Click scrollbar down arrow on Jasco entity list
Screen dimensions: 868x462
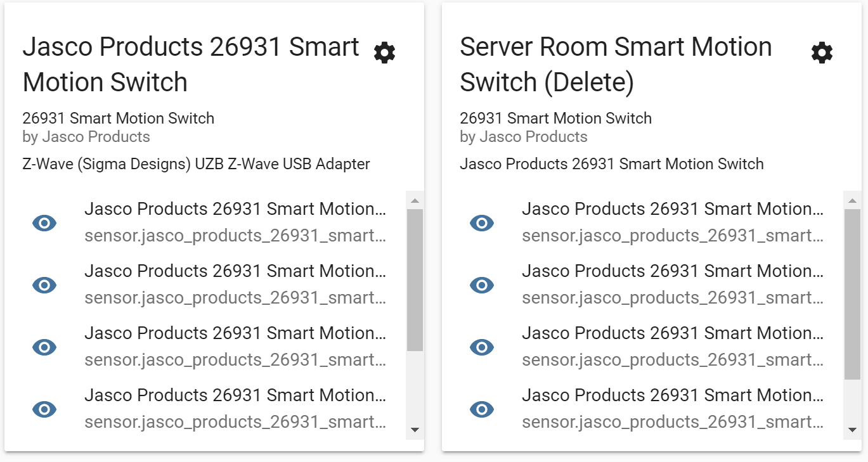415,430
